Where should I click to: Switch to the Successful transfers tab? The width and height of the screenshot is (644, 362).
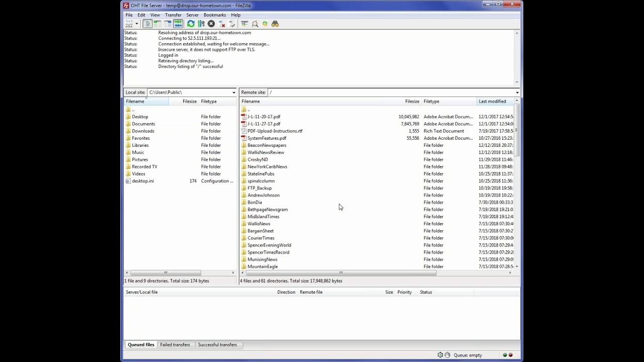(217, 345)
